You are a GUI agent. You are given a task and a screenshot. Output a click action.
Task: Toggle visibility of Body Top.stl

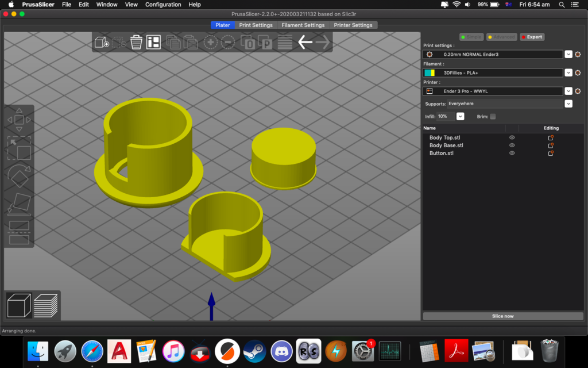(x=512, y=137)
